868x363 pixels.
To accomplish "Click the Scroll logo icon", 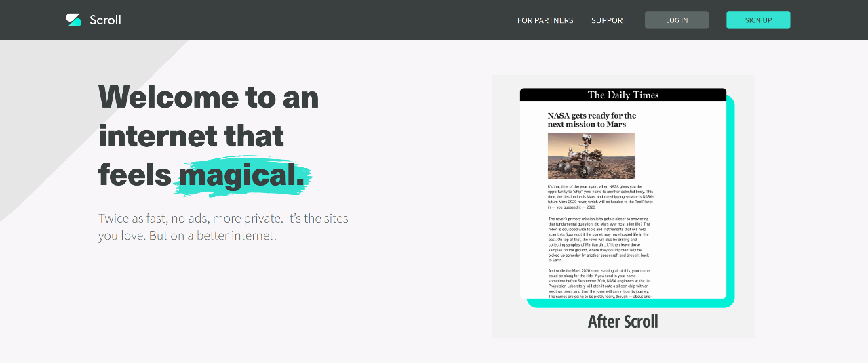I will coord(73,20).
